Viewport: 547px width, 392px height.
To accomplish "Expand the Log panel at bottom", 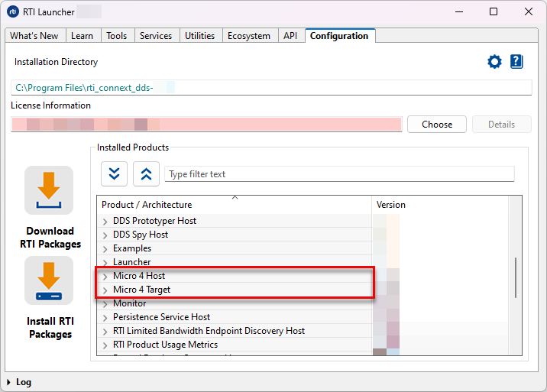I will coord(9,382).
